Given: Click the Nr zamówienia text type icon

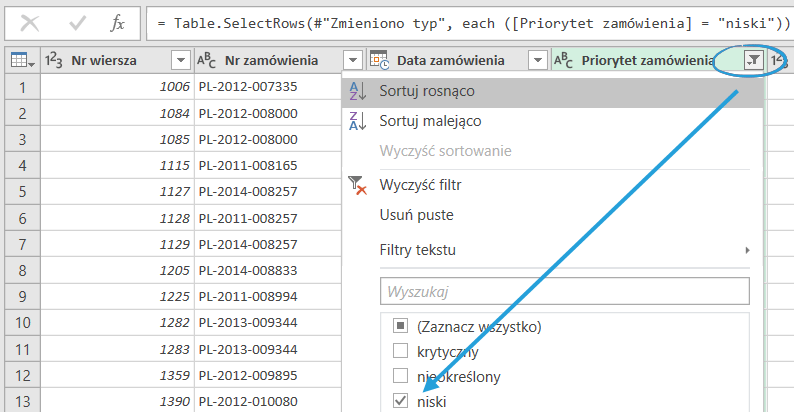Looking at the screenshot, I should 208,61.
